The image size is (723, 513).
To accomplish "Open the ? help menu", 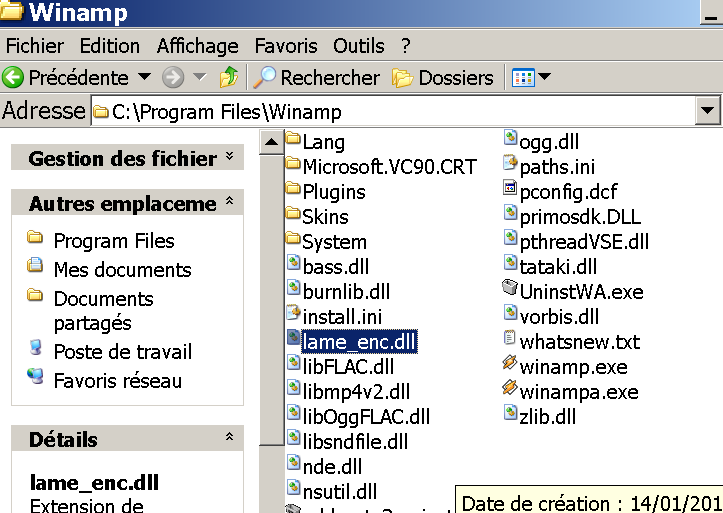I will (x=405, y=46).
